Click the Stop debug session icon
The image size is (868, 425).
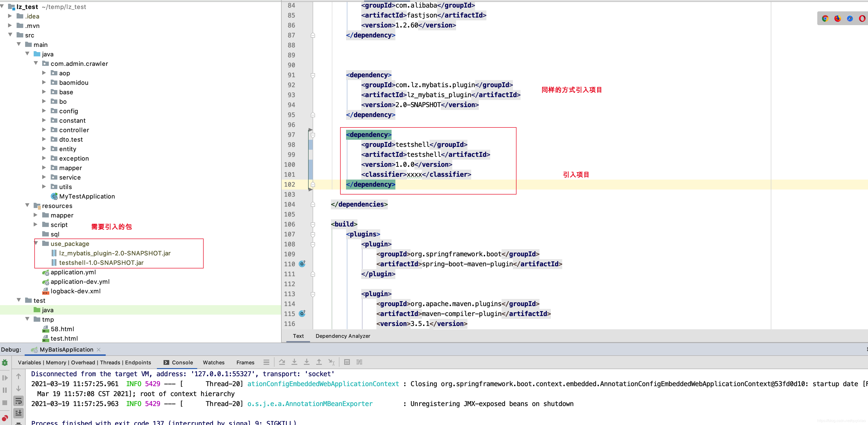click(5, 402)
